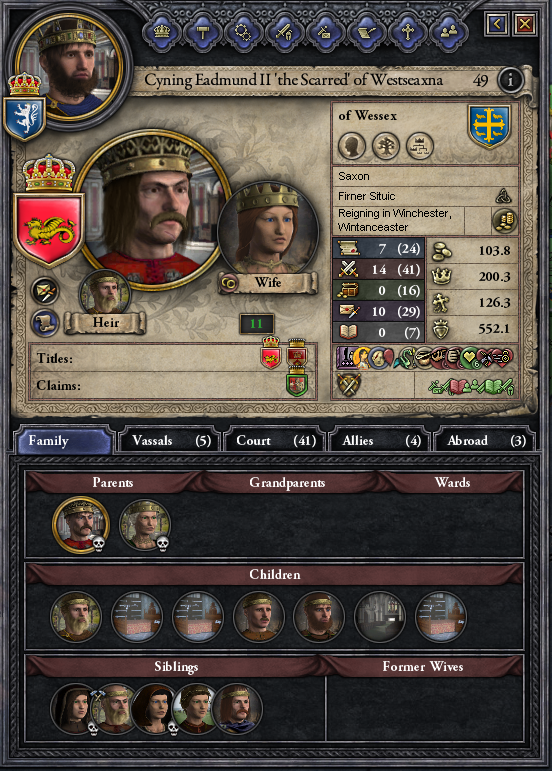
Task: Click the dynasty shield with gold cross
Action: [489, 125]
